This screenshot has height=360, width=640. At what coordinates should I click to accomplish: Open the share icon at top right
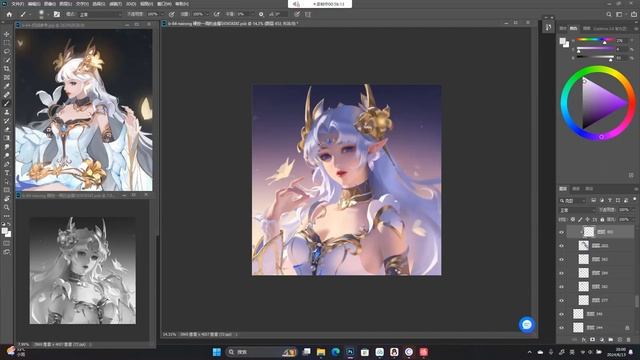[634, 14]
